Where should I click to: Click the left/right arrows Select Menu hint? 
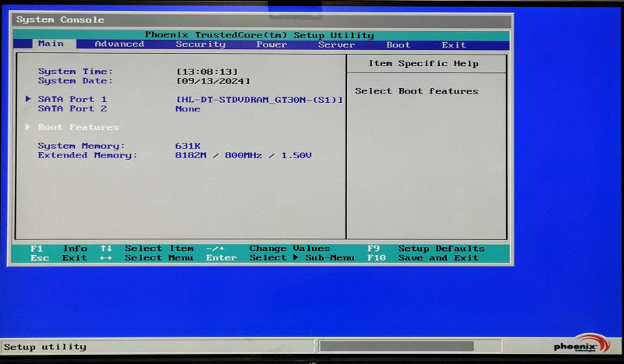pyautogui.click(x=147, y=258)
